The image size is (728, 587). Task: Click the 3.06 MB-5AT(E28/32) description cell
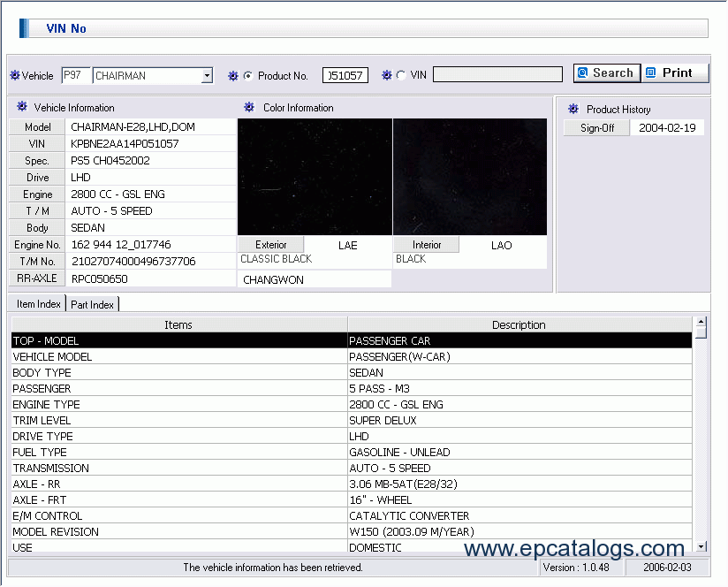pyautogui.click(x=520, y=484)
